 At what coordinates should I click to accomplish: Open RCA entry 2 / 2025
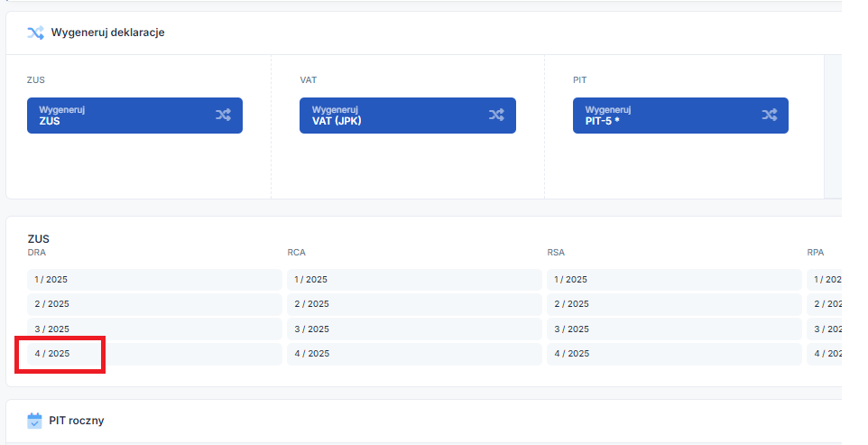(414, 304)
